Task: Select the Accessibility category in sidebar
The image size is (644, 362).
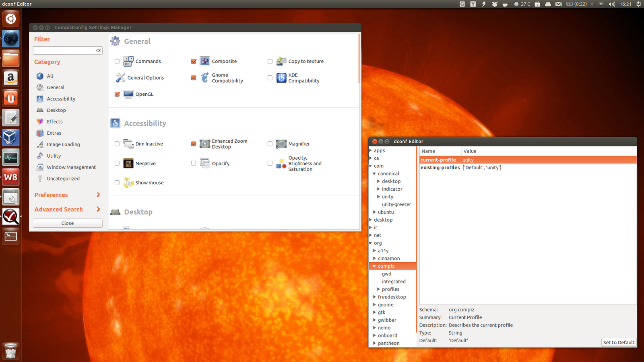Action: 61,99
